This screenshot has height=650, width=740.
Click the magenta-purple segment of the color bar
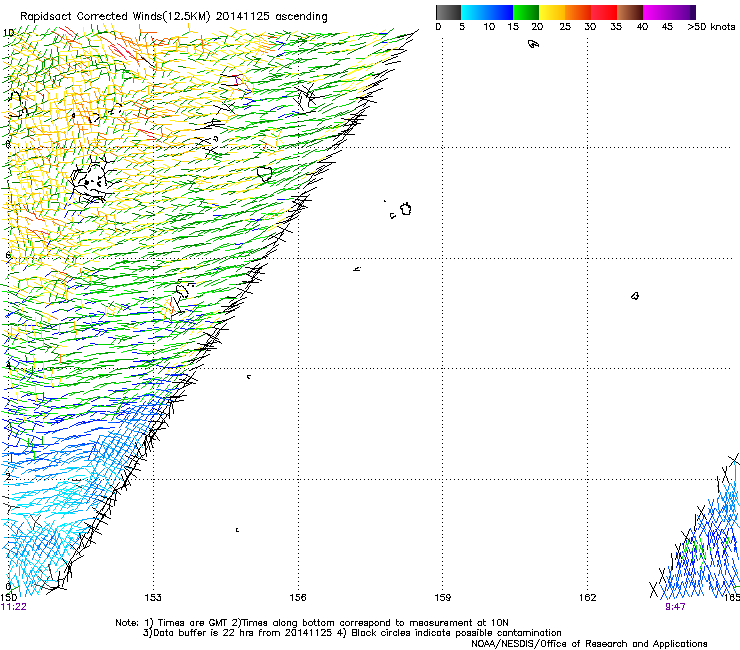(x=669, y=12)
